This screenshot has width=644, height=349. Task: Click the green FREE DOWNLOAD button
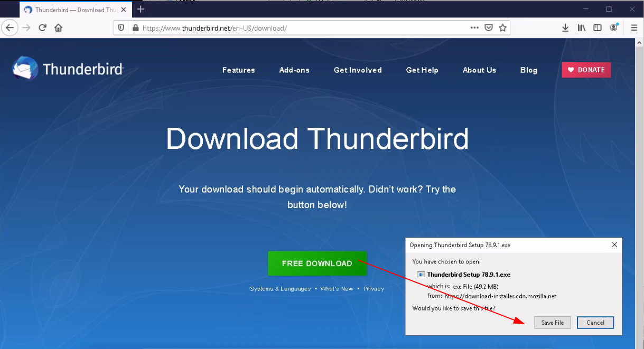[317, 263]
